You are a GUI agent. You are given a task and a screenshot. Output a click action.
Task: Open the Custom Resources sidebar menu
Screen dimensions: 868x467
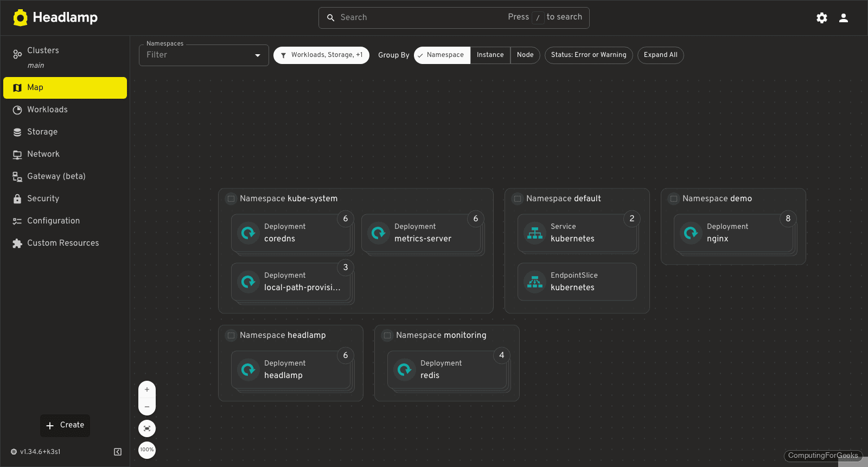point(65,244)
